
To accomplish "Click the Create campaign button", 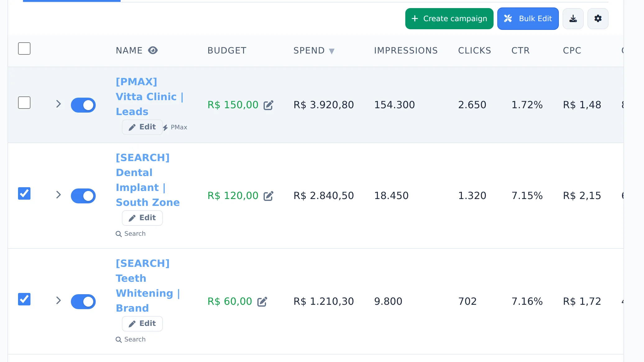I will (449, 19).
